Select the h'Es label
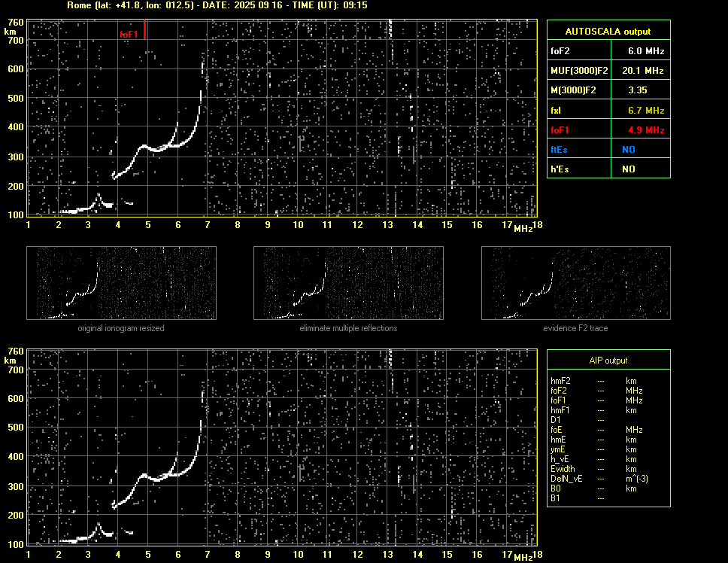Screen dimensions: 728x563 pos(560,169)
